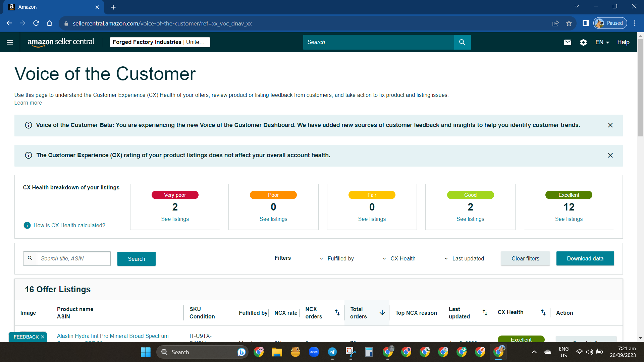Click Clear filters button
Image resolution: width=644 pixels, height=362 pixels.
[x=525, y=258]
